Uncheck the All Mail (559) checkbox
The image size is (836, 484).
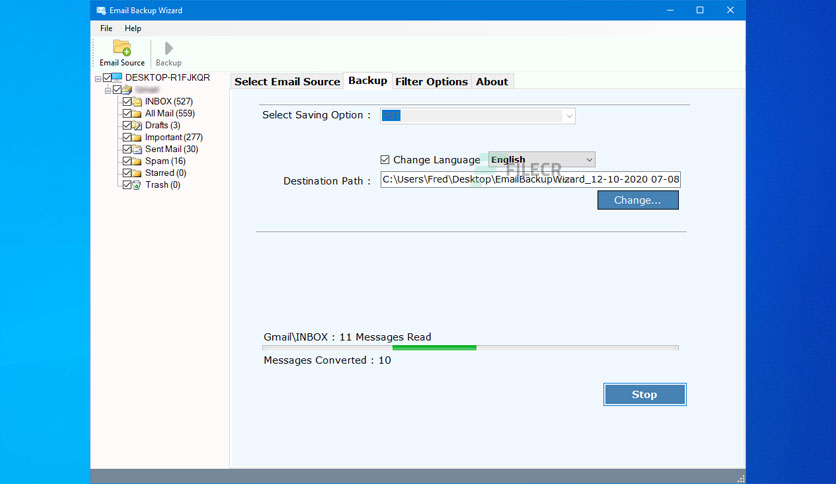127,114
